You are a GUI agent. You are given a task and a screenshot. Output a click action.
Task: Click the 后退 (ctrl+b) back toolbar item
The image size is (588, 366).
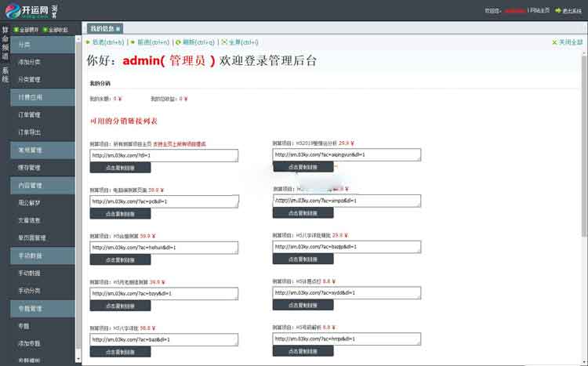point(105,42)
